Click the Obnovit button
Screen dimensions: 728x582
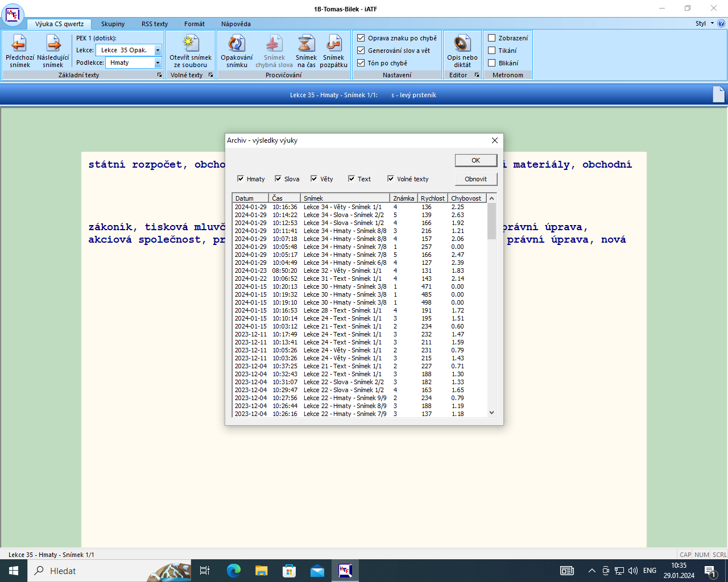click(x=475, y=179)
